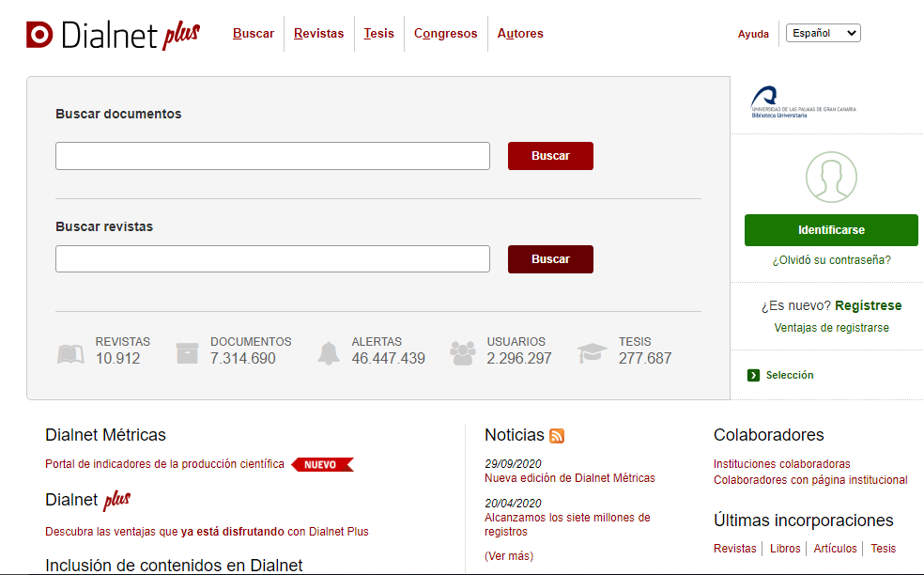Click the Regístrese link
The width and height of the screenshot is (924, 575).
[868, 305]
